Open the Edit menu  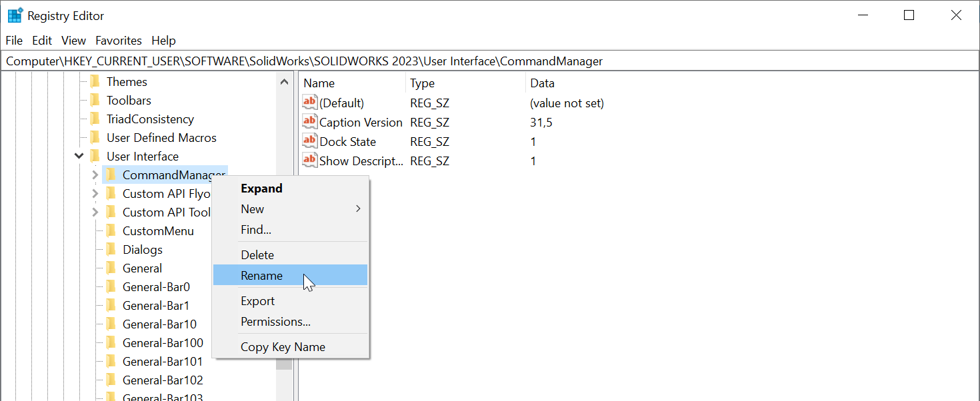coord(42,41)
